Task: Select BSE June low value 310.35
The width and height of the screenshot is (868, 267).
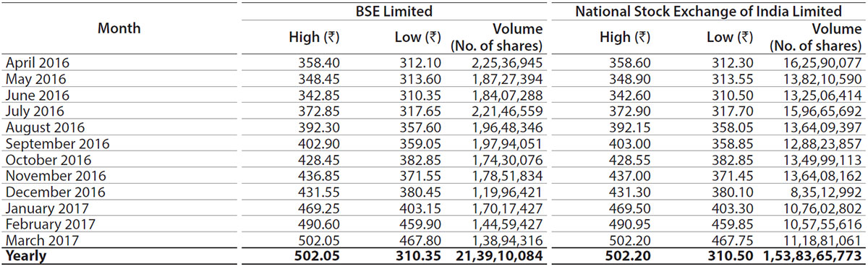Action: click(x=420, y=95)
